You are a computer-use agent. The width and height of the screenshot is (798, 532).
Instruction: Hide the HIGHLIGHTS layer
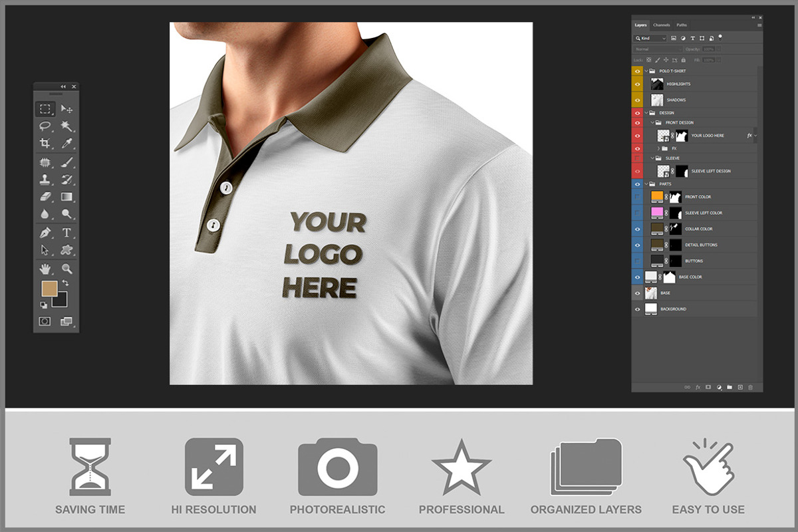[x=638, y=84]
